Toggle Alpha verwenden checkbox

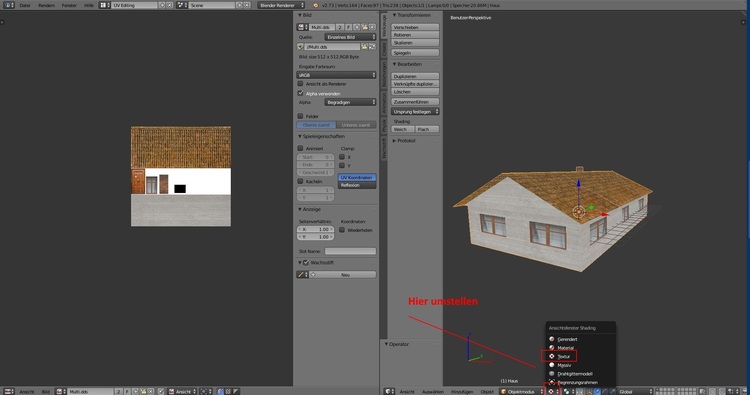[x=300, y=93]
